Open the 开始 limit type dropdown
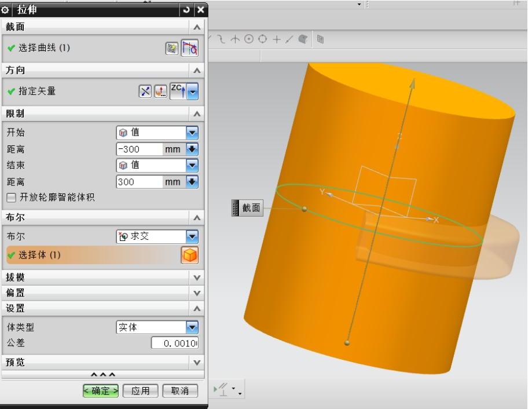The height and width of the screenshot is (409, 532). click(x=157, y=133)
